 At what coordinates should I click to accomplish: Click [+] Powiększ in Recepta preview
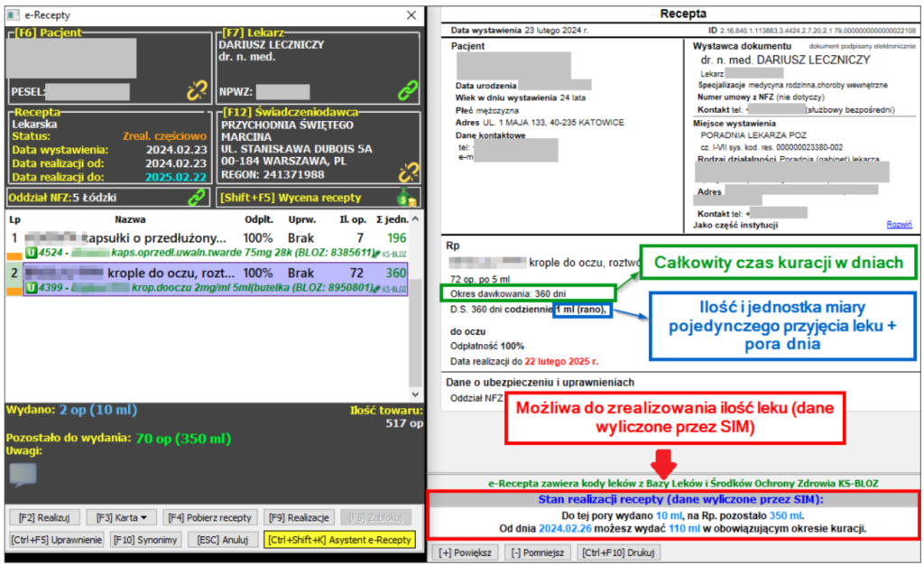pyautogui.click(x=466, y=552)
